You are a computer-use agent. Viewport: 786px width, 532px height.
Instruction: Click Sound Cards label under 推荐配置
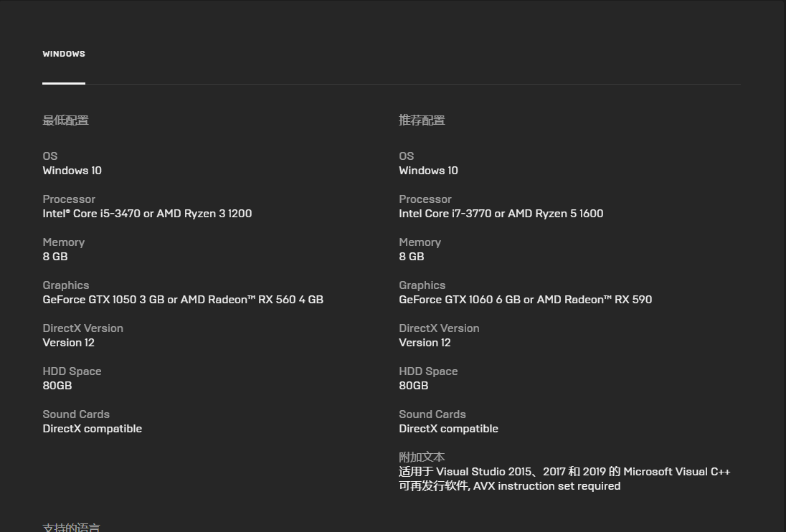(x=432, y=414)
